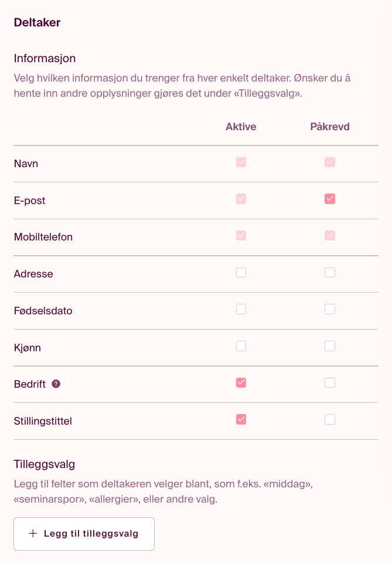Click Aktive checkbox in Navn row
Screen dimensions: 392x563
click(241, 162)
